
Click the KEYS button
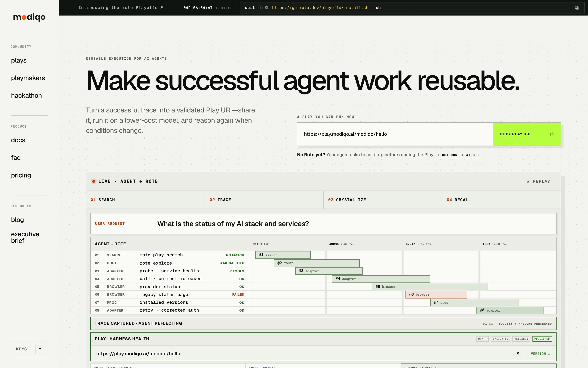coord(29,349)
